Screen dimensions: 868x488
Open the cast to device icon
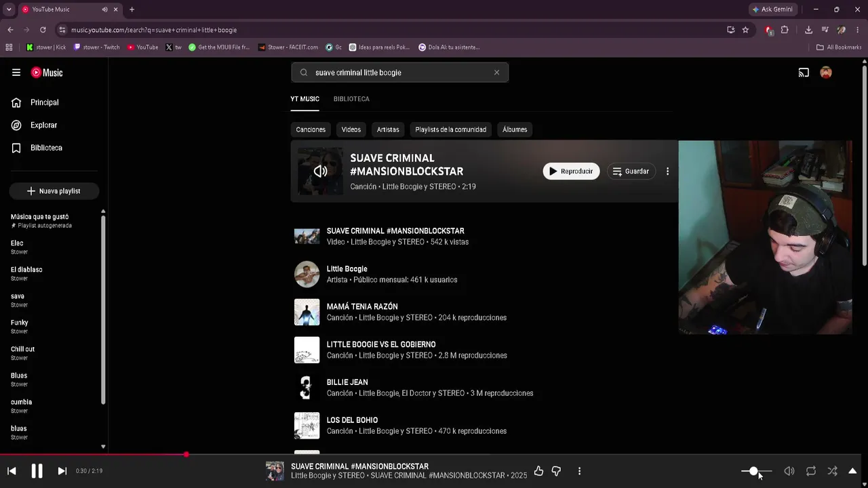(804, 73)
